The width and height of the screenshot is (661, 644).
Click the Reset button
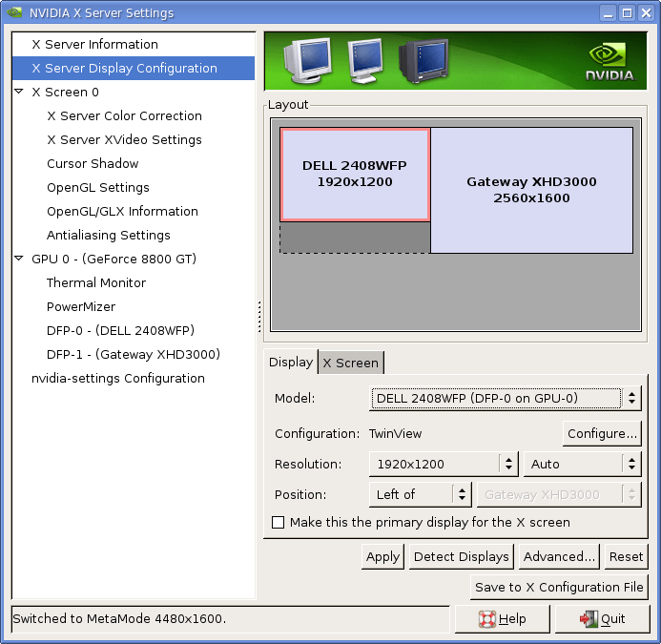tap(626, 556)
